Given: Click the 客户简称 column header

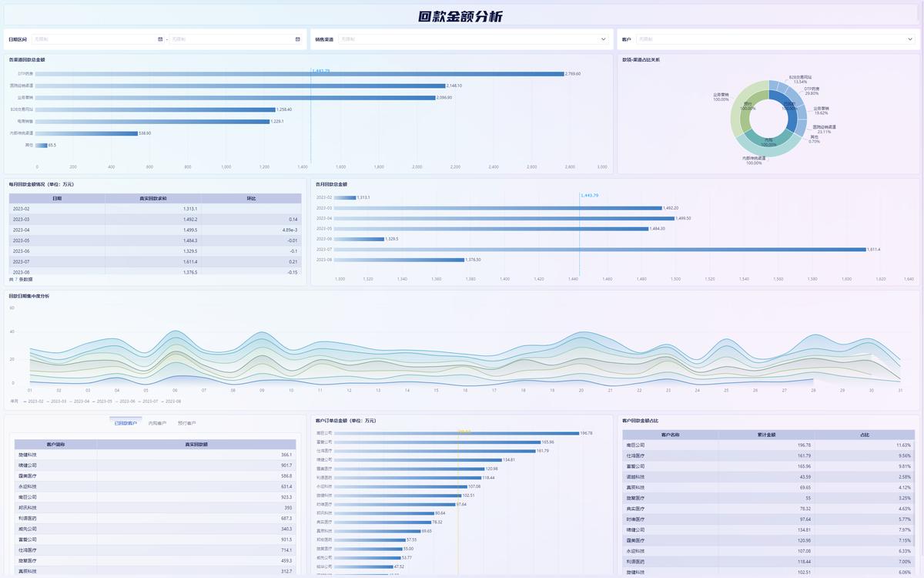Looking at the screenshot, I should click(x=55, y=445).
